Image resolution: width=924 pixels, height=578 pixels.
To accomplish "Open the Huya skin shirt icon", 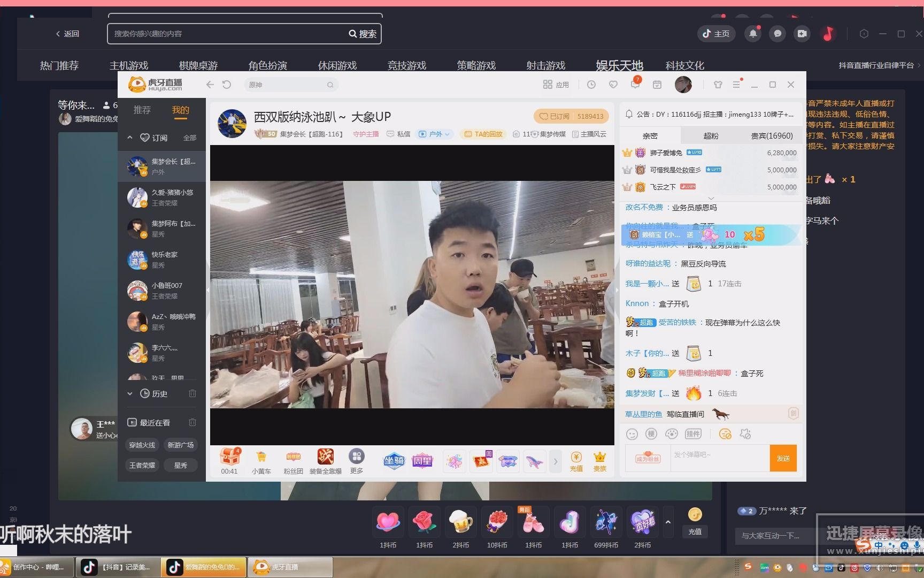I will tap(718, 85).
